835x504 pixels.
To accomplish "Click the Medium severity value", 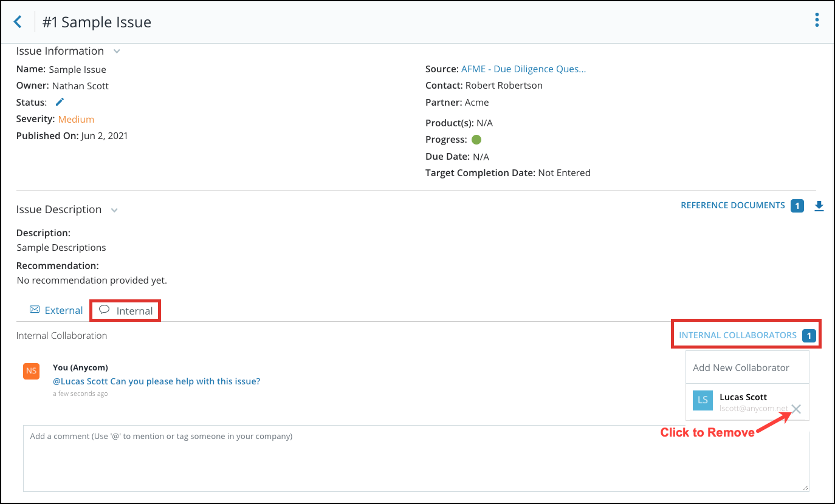I will 76,120.
